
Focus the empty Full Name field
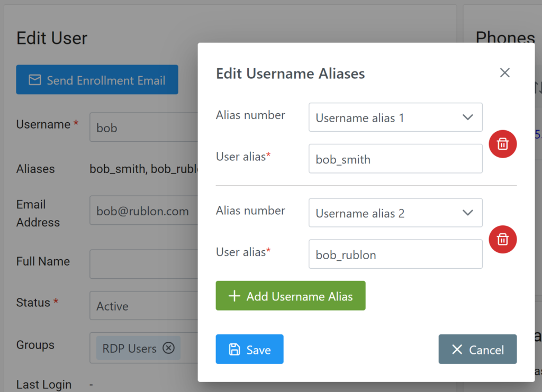143,264
